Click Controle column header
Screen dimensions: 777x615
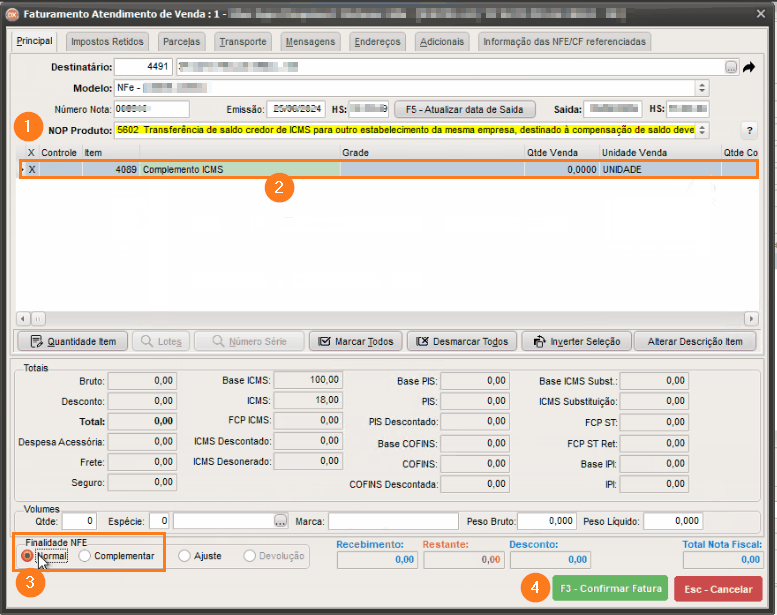point(60,153)
